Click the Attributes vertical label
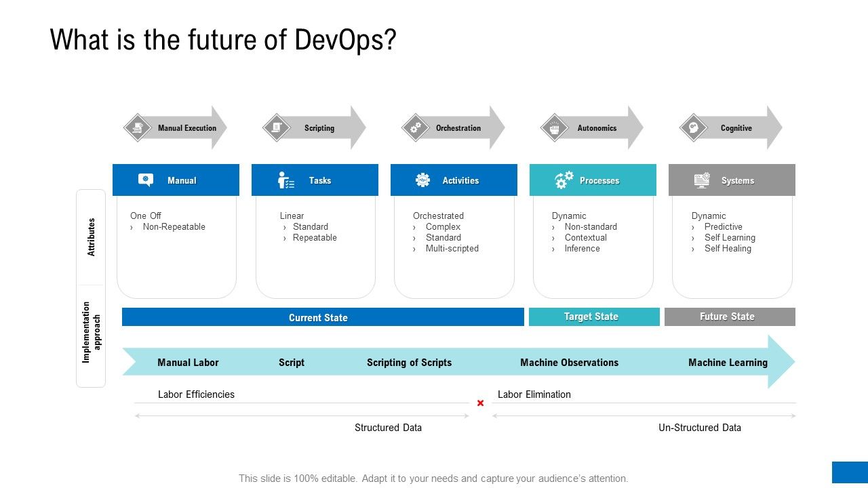This screenshot has width=868, height=488. click(x=92, y=237)
